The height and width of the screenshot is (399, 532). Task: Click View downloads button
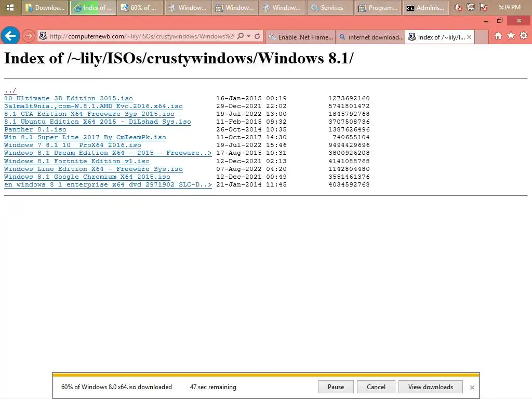click(x=431, y=387)
